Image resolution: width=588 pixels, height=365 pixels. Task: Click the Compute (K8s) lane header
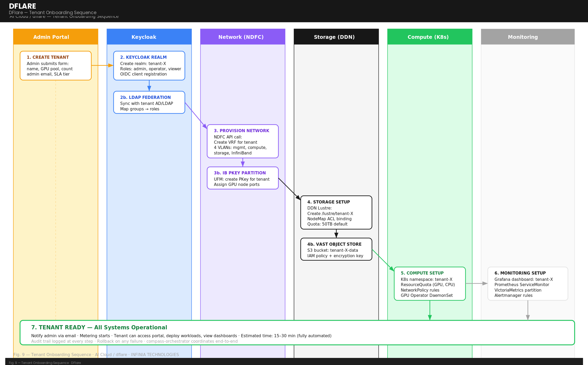(x=429, y=37)
